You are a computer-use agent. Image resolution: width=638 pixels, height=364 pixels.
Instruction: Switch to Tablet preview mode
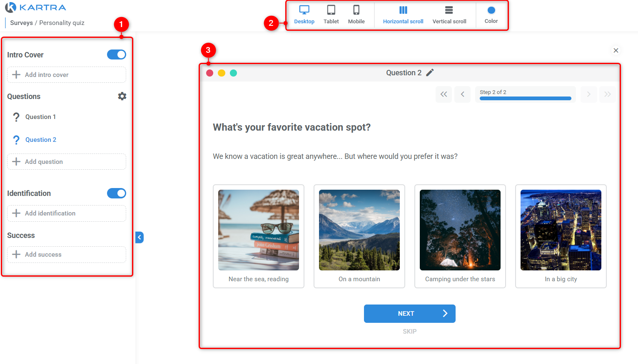(331, 14)
